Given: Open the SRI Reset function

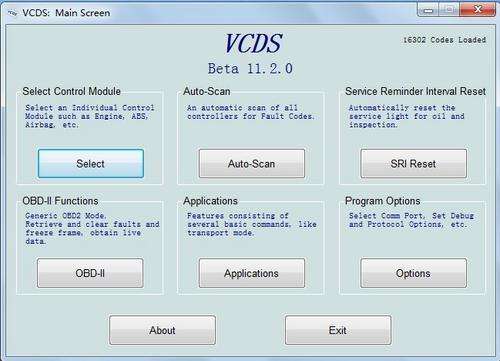Looking at the screenshot, I should (x=413, y=163).
